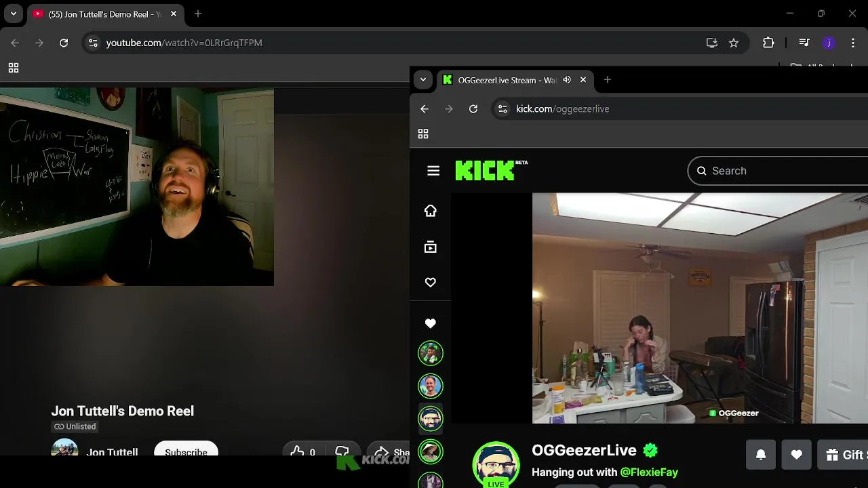Viewport: 868px width, 488px height.
Task: Click install/cast icon in YouTube address bar
Action: (712, 43)
